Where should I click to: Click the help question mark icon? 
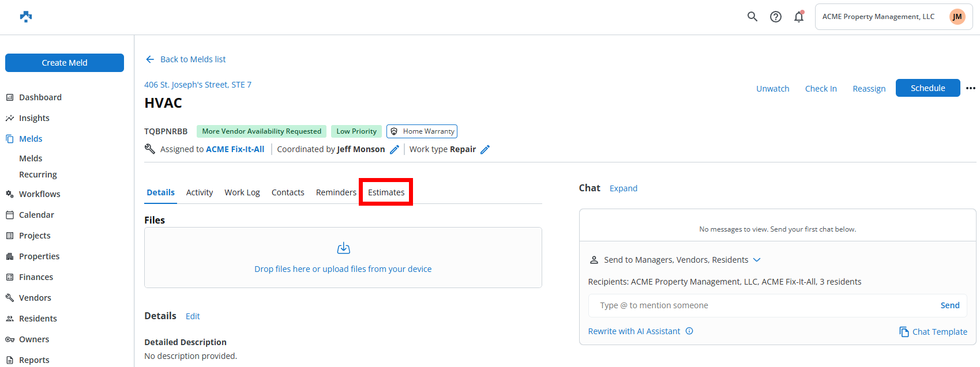776,17
